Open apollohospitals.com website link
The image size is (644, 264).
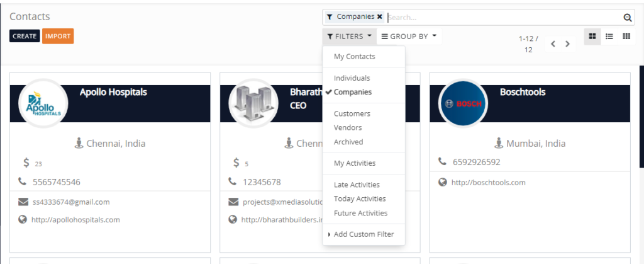click(75, 220)
